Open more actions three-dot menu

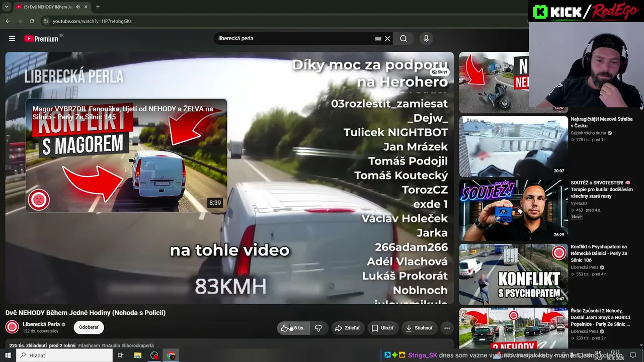[447, 328]
